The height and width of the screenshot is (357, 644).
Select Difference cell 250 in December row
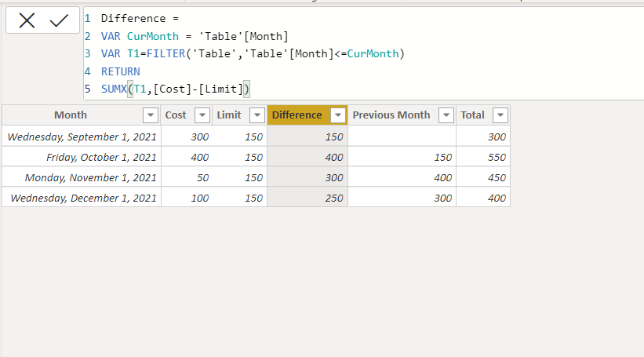pyautogui.click(x=307, y=198)
